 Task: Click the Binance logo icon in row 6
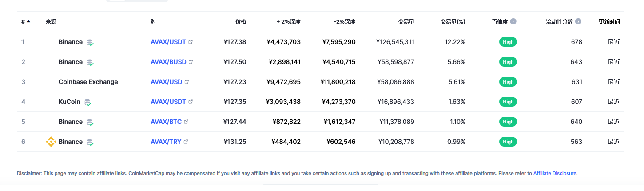tap(51, 142)
